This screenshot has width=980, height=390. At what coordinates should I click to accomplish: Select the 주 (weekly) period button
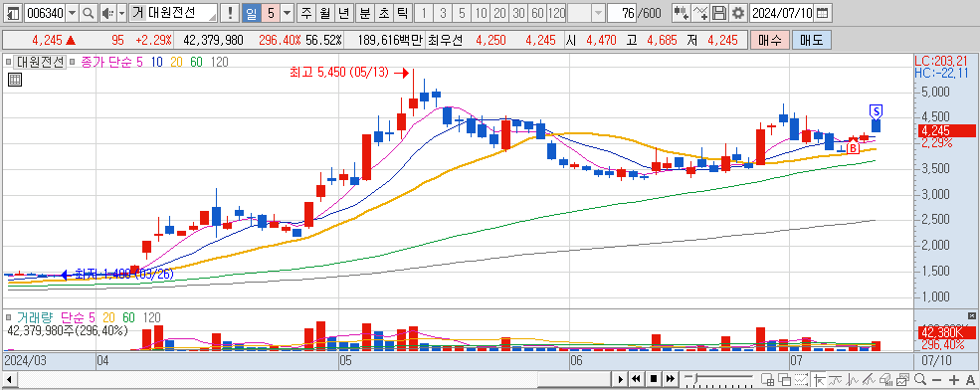coord(305,13)
